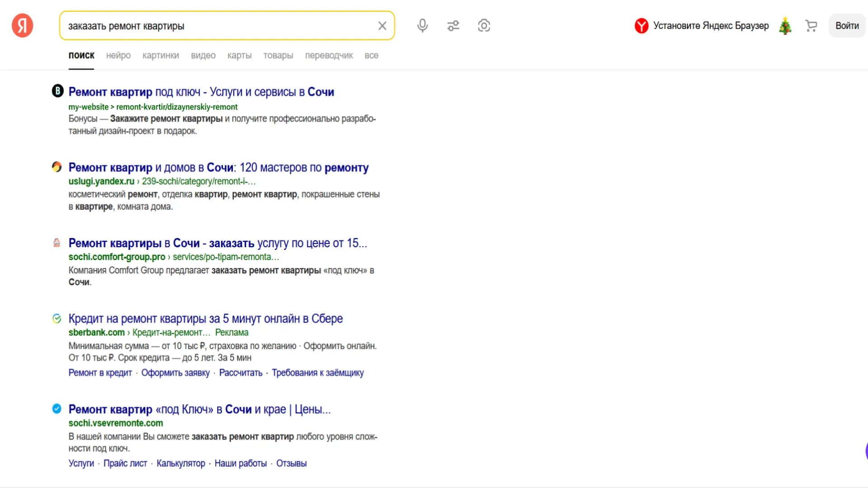
Task: Click the Yandex Uslugi favicon
Action: (x=57, y=167)
